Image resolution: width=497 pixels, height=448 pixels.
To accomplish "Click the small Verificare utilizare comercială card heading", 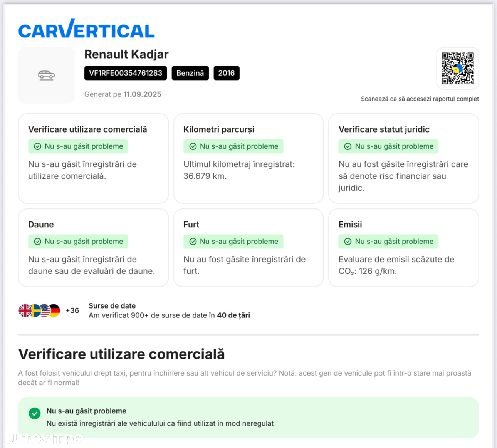I will [87, 129].
